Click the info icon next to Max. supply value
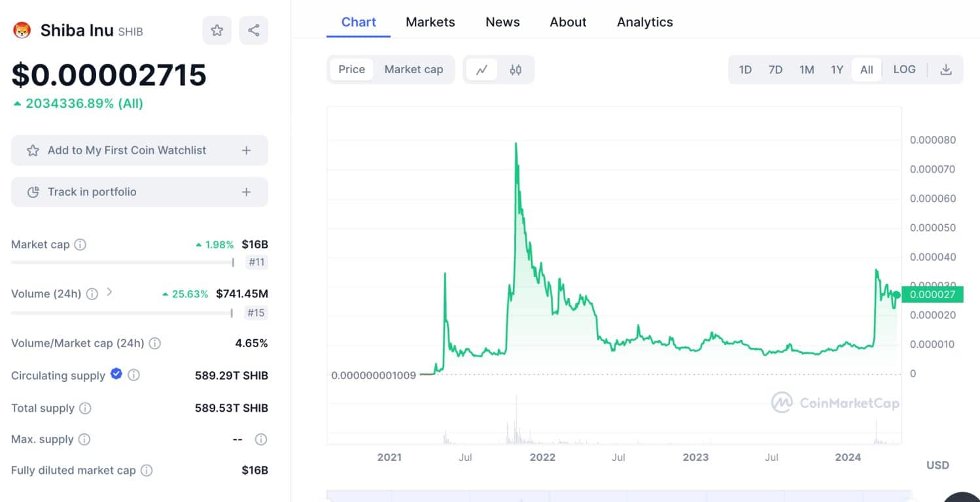This screenshot has width=980, height=502. tap(261, 439)
